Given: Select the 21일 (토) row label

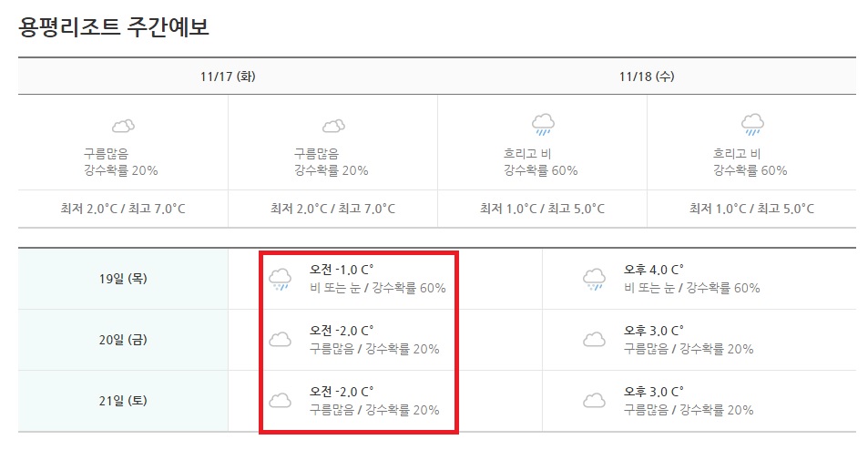Looking at the screenshot, I should click(x=123, y=400).
